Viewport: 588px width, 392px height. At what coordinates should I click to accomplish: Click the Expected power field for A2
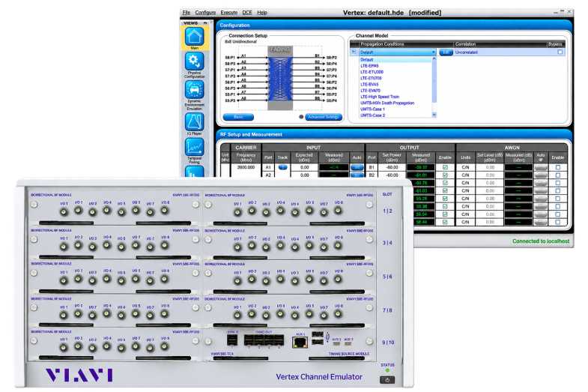[x=304, y=175]
